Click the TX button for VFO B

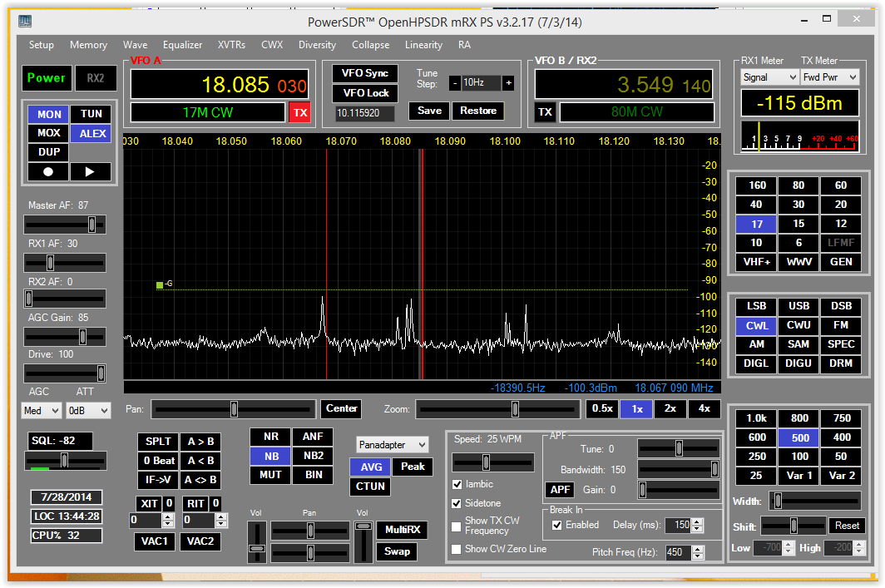546,111
